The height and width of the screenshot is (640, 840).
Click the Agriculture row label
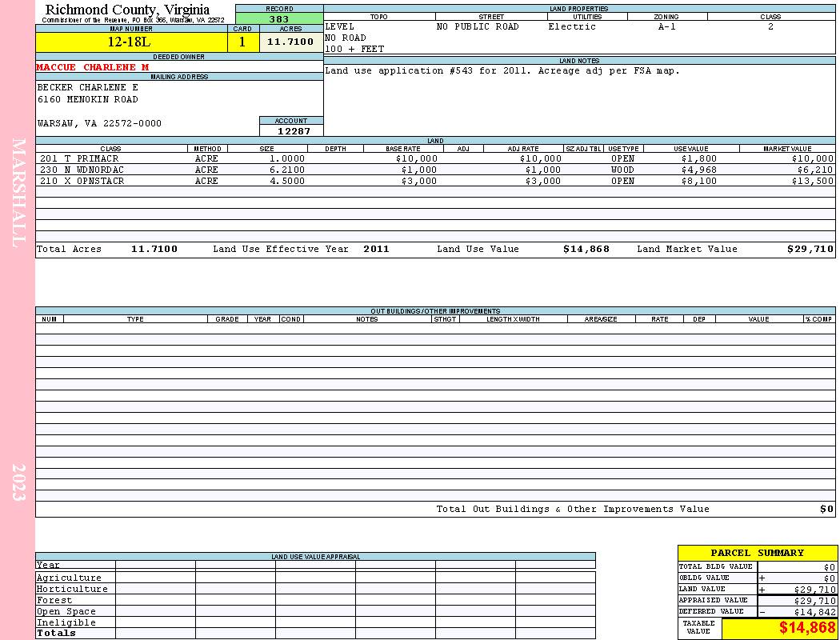click(x=69, y=578)
